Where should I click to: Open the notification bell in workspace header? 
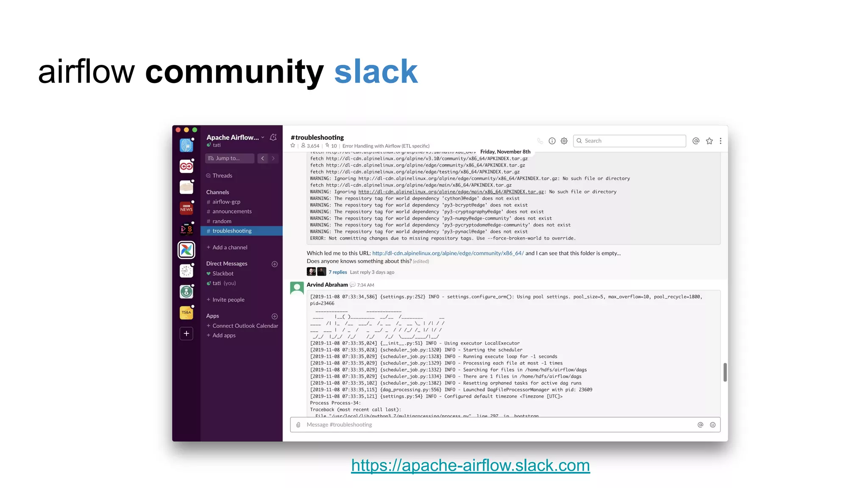(273, 137)
